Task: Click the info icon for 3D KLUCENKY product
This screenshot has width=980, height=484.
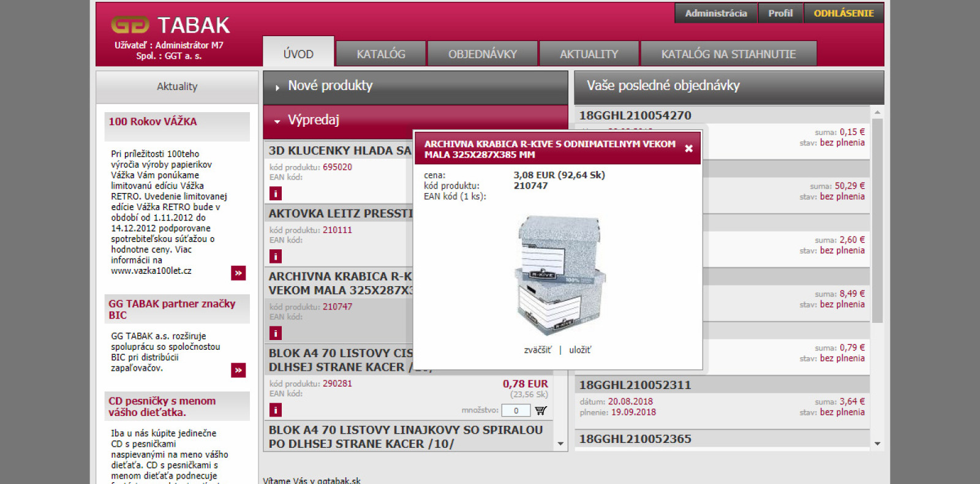Action: point(276,194)
